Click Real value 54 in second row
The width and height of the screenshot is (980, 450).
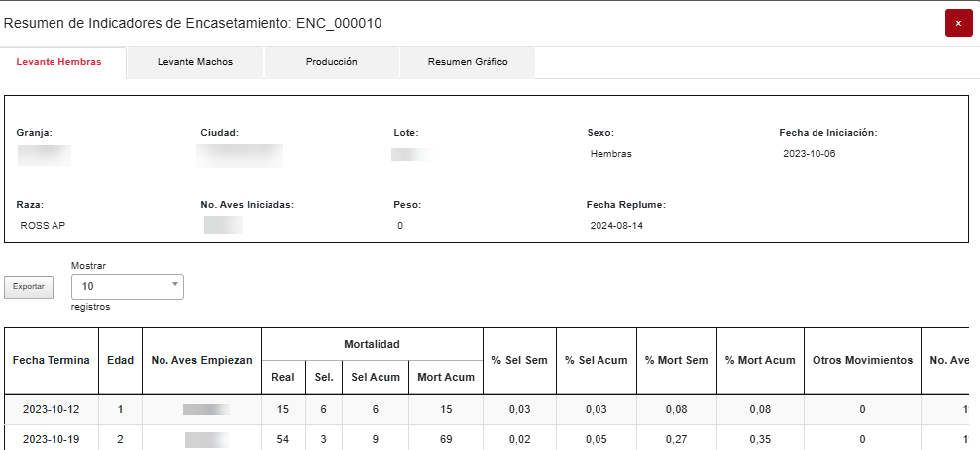[283, 439]
